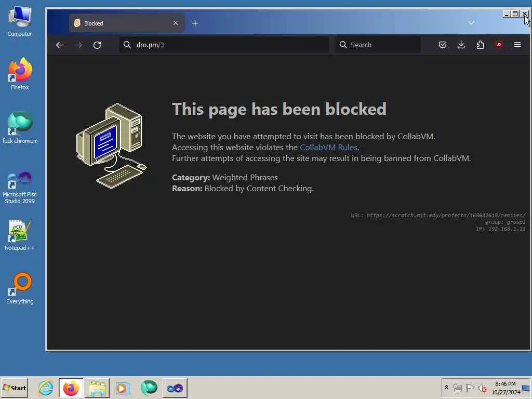The width and height of the screenshot is (532, 399).
Task: Click the 'group: group1' line
Action: click(x=505, y=222)
